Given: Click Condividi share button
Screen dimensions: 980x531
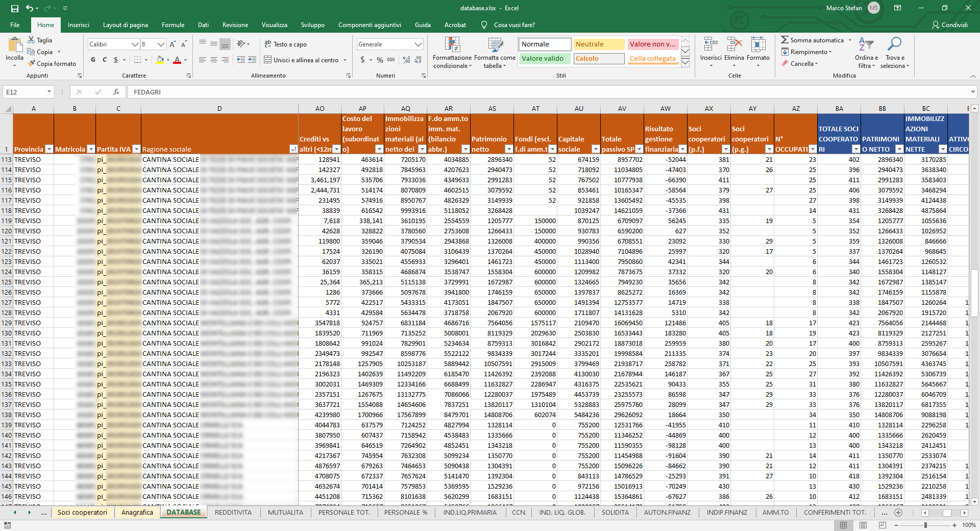Looking at the screenshot, I should pos(949,25).
